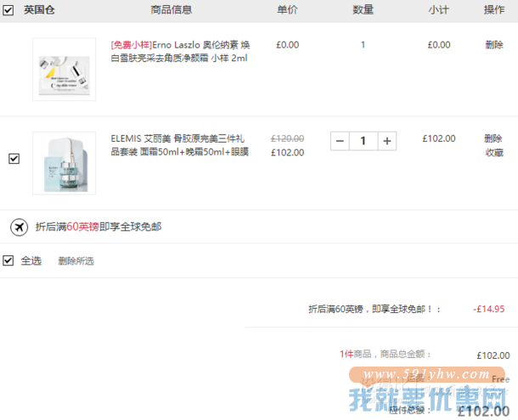Click the 商品总金额 £102.00 value
518x420 pixels.
pos(493,356)
